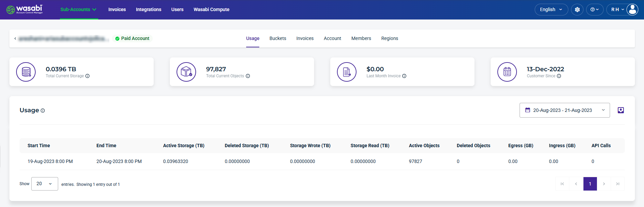Click page 1 pagination button

590,184
